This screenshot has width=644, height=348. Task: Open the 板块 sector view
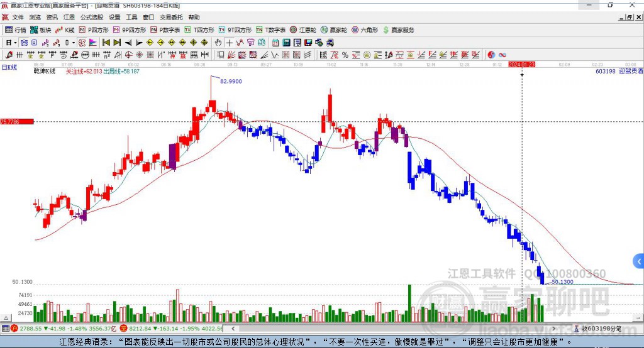tap(40, 30)
